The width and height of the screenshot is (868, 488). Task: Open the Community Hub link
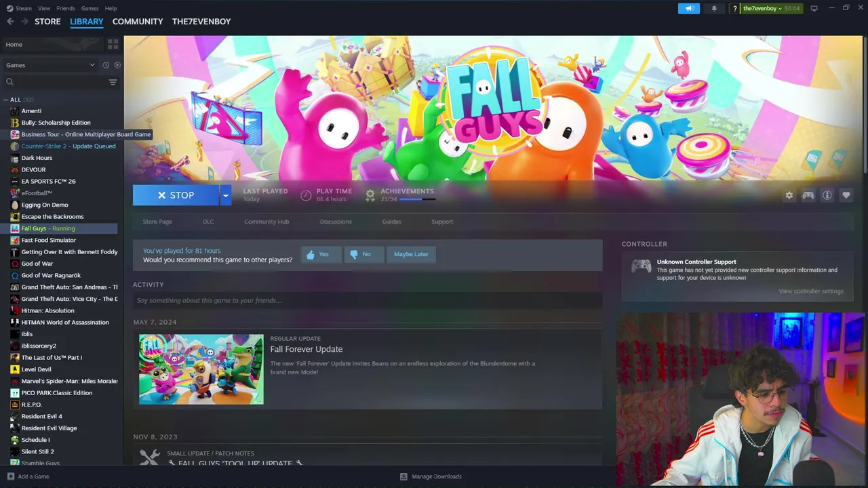coord(267,222)
